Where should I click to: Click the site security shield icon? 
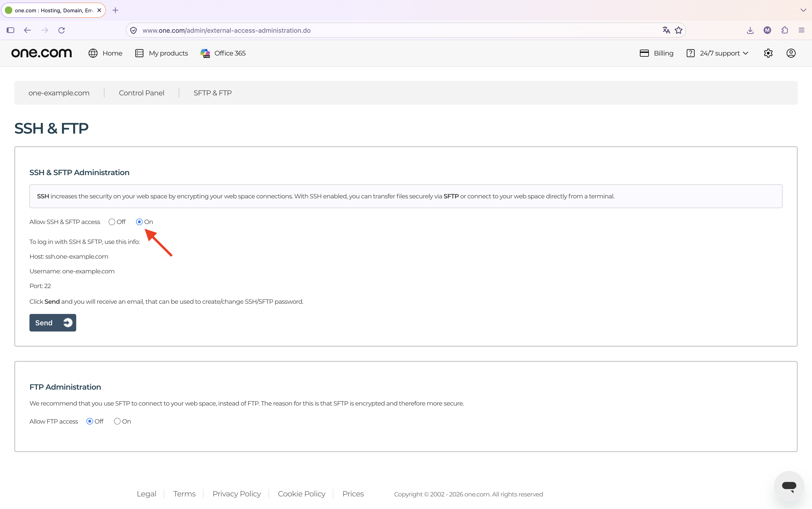click(x=133, y=30)
